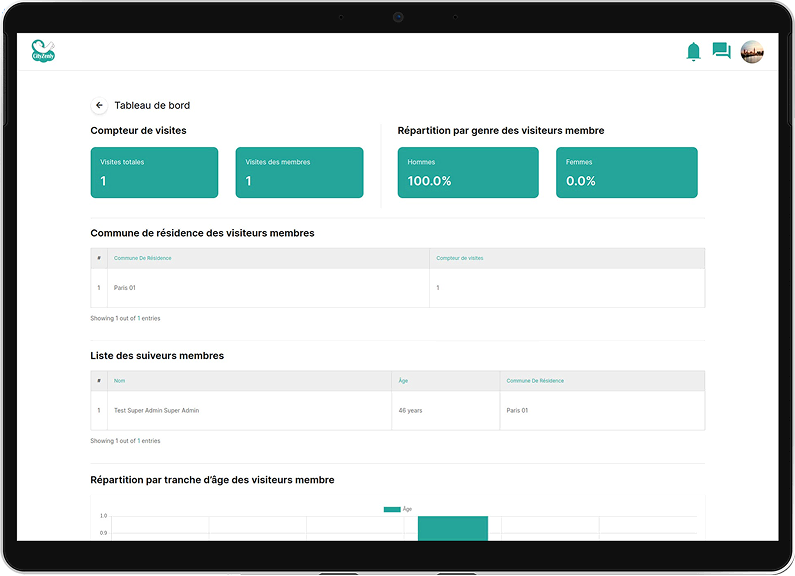The width and height of the screenshot is (795, 576).
Task: Toggle the Âge legend in chart
Action: pyautogui.click(x=398, y=509)
